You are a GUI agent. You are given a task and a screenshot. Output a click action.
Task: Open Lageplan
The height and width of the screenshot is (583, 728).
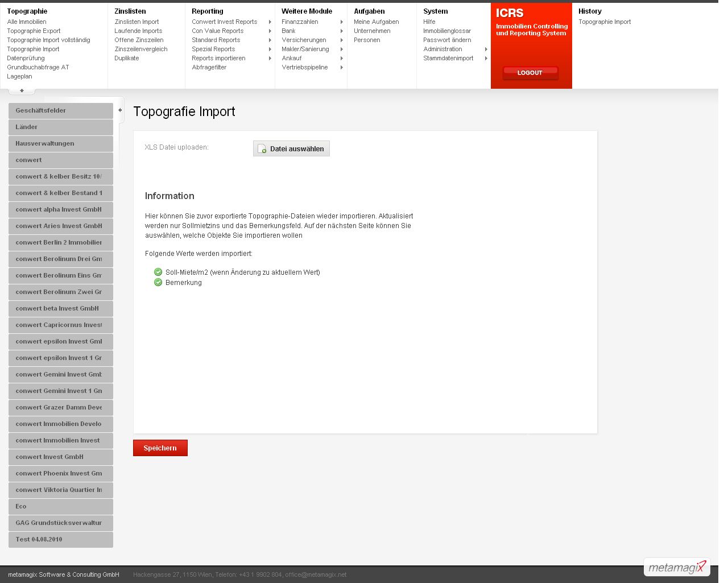click(x=19, y=76)
